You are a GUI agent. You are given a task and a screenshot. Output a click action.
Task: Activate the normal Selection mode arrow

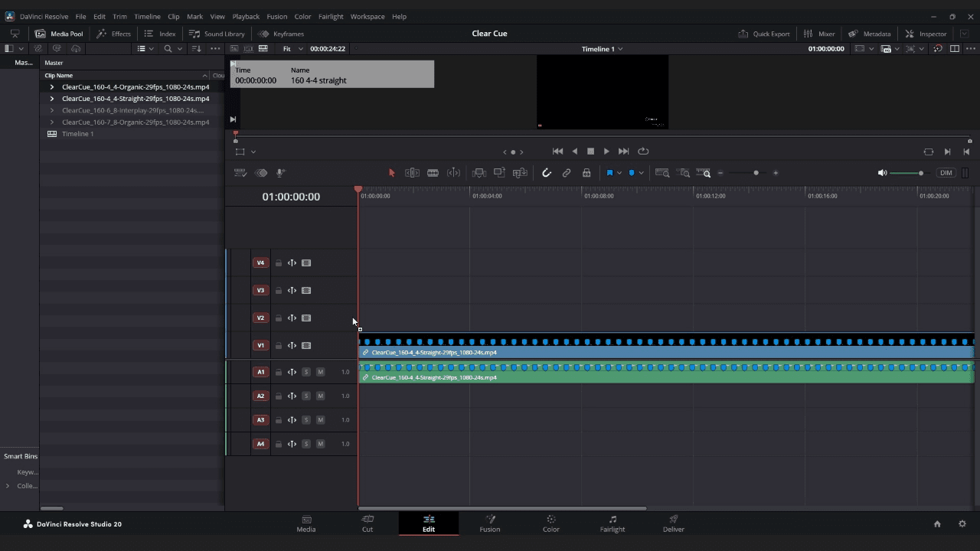(392, 172)
